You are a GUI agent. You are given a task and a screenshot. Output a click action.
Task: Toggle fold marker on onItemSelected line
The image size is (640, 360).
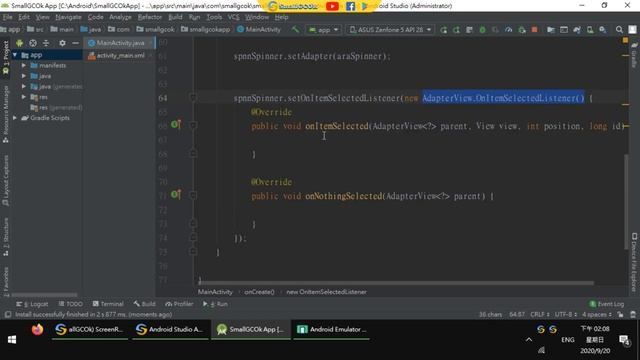tap(193, 125)
